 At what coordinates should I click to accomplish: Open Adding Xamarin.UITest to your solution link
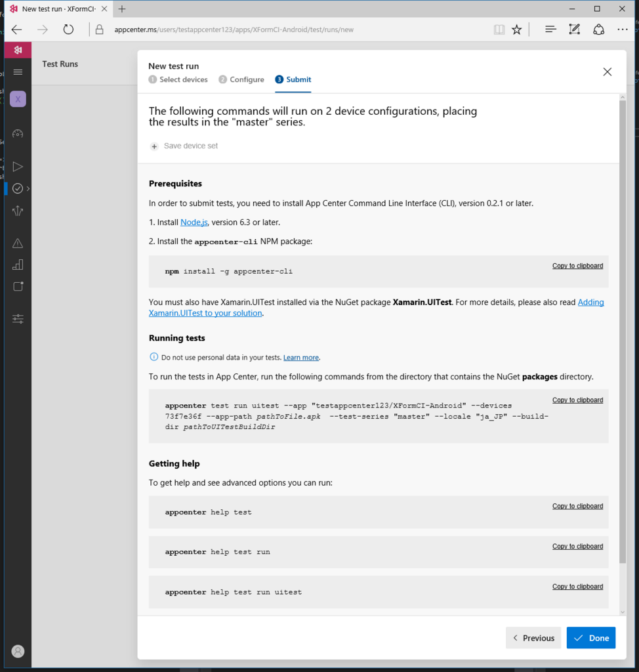tap(377, 308)
